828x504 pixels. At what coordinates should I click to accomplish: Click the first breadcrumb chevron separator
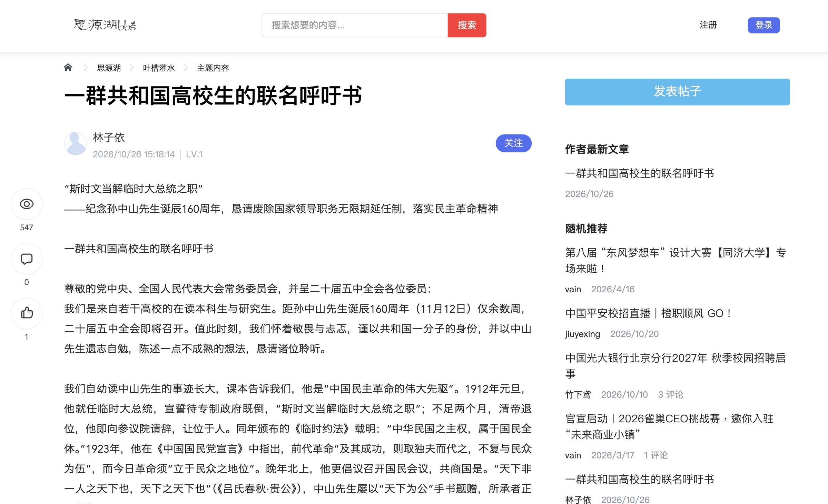click(85, 68)
